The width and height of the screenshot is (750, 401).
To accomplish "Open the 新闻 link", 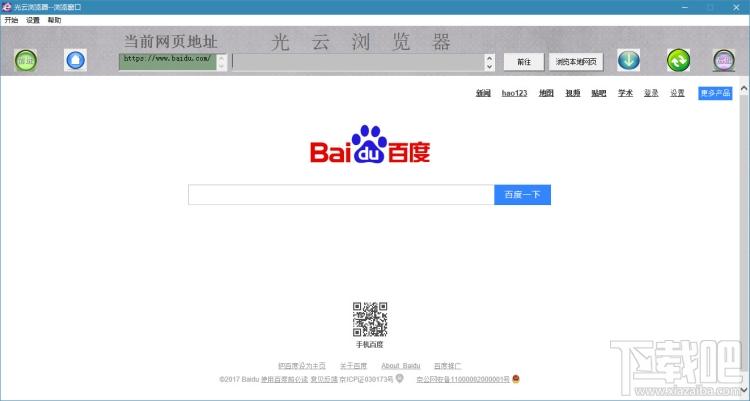I will [x=483, y=93].
